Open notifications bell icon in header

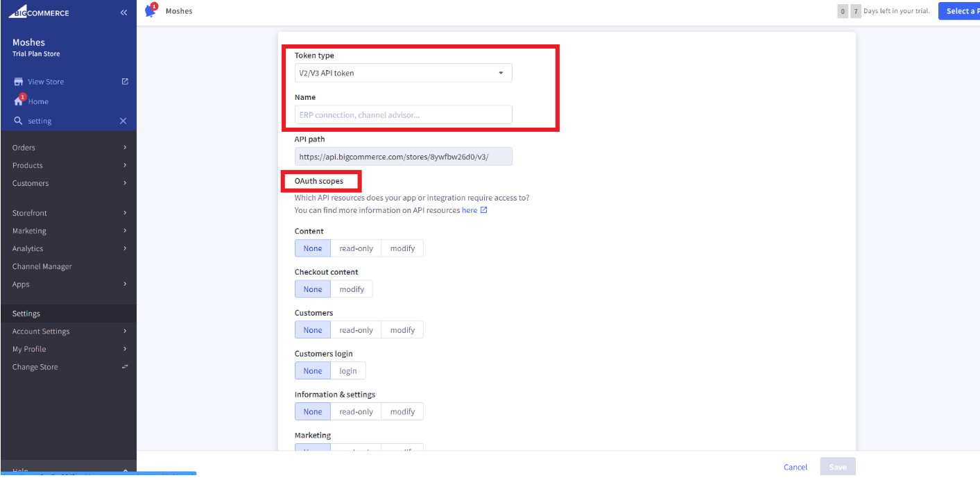[x=151, y=10]
